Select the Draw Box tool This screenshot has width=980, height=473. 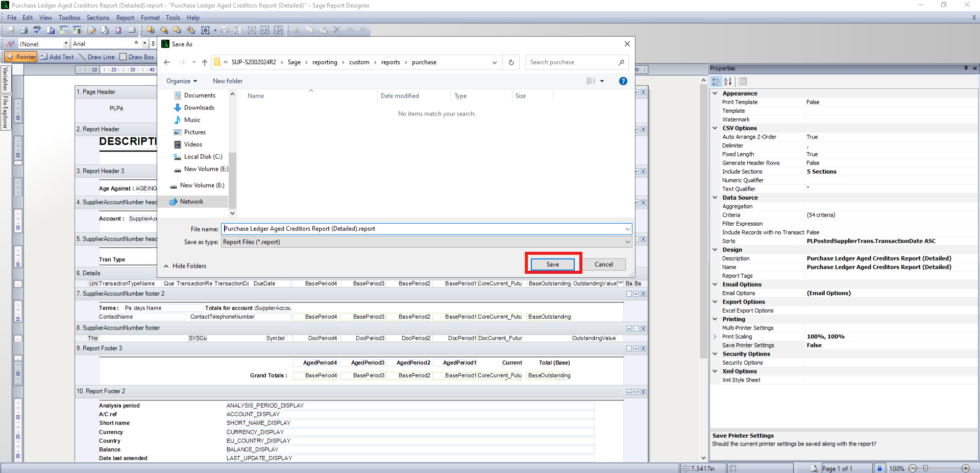click(137, 57)
